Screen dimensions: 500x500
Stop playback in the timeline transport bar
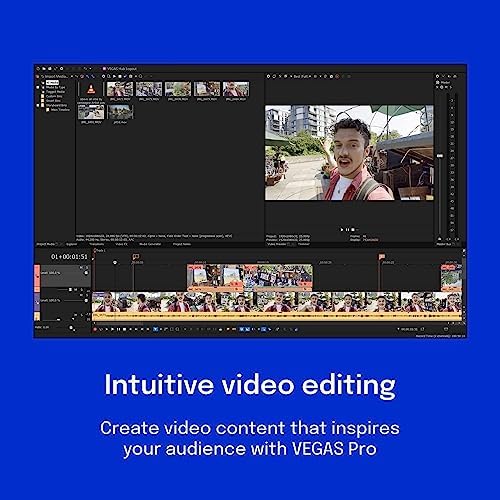coord(124,329)
